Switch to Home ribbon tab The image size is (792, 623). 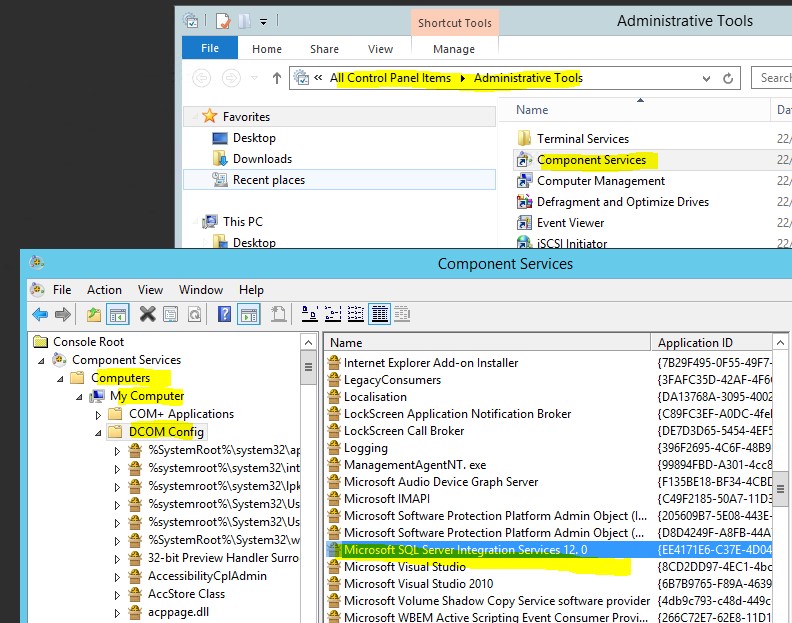tap(267, 49)
